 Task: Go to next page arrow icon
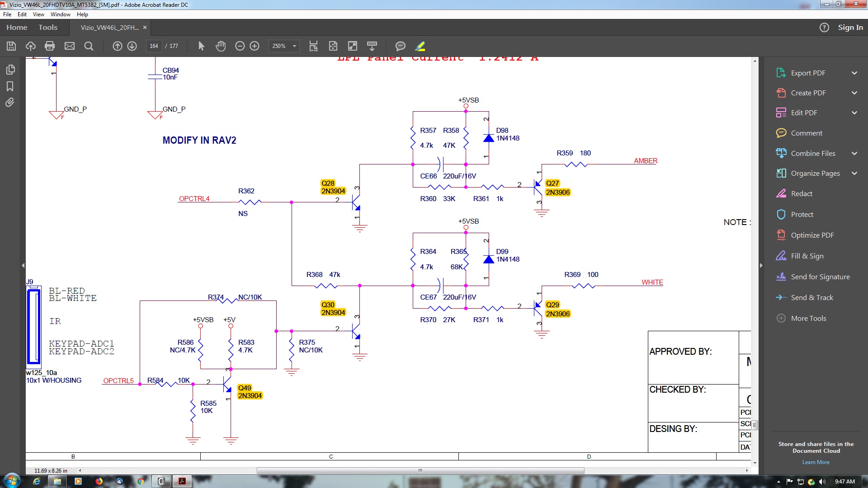(132, 46)
